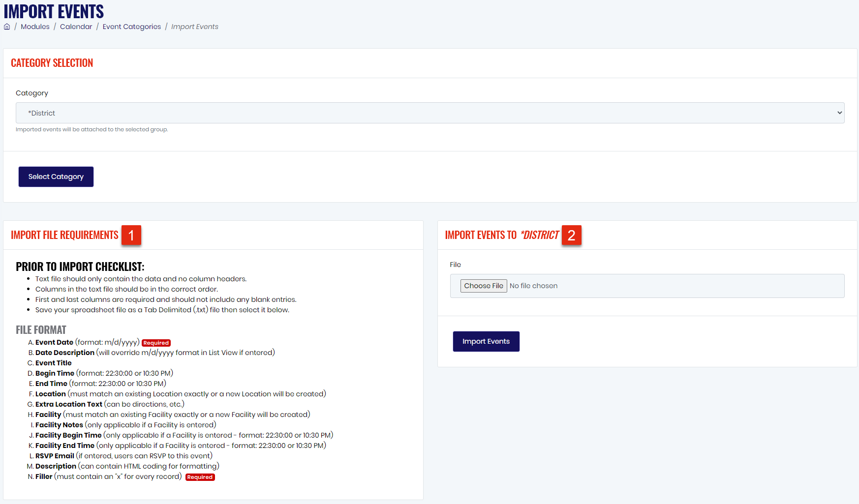Click the file input field area
The height and width of the screenshot is (504, 859).
647,286
